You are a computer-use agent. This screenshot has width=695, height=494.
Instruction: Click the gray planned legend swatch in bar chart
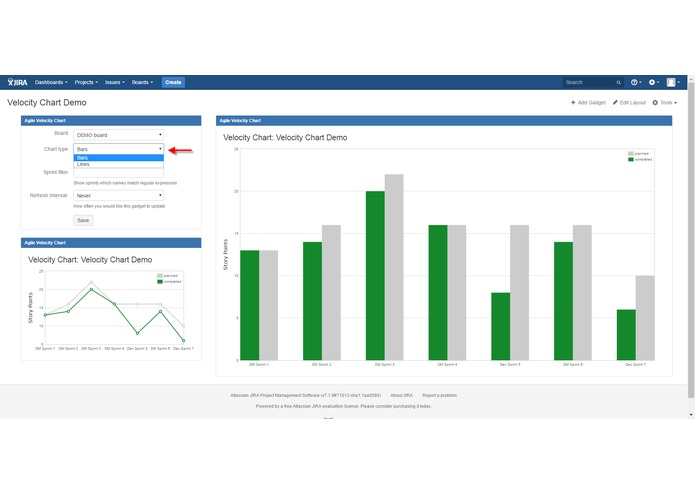pyautogui.click(x=630, y=154)
